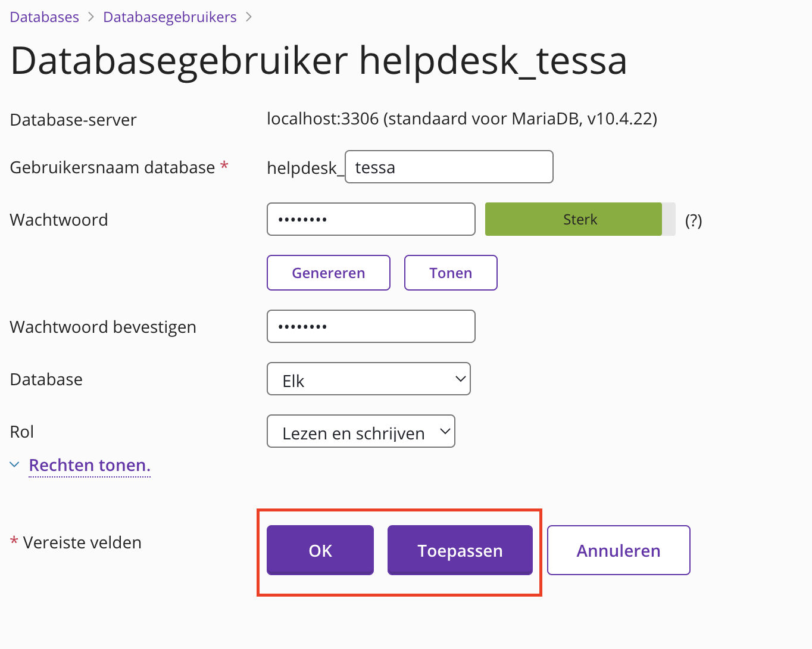This screenshot has height=649, width=812.
Task: Click the chevron beside Rechten tonen
Action: [15, 464]
